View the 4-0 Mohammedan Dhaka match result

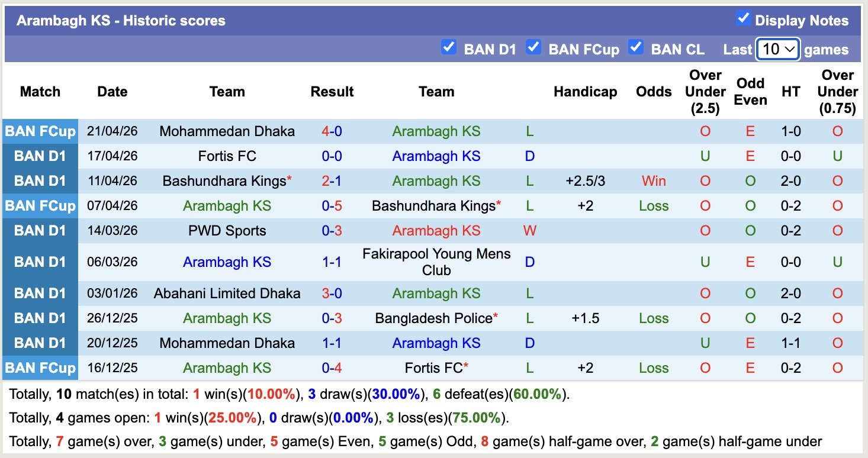[332, 131]
